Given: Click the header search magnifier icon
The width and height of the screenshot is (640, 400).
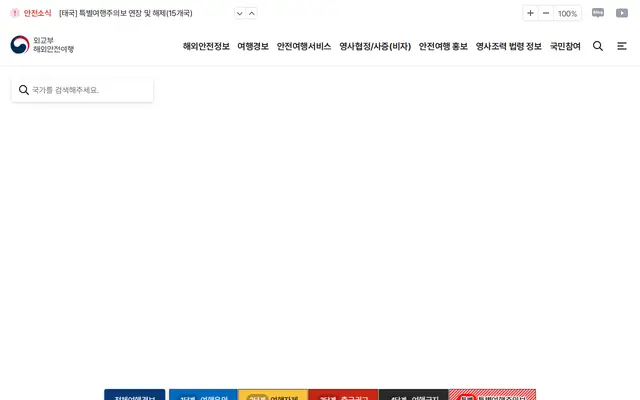Looking at the screenshot, I should point(598,46).
